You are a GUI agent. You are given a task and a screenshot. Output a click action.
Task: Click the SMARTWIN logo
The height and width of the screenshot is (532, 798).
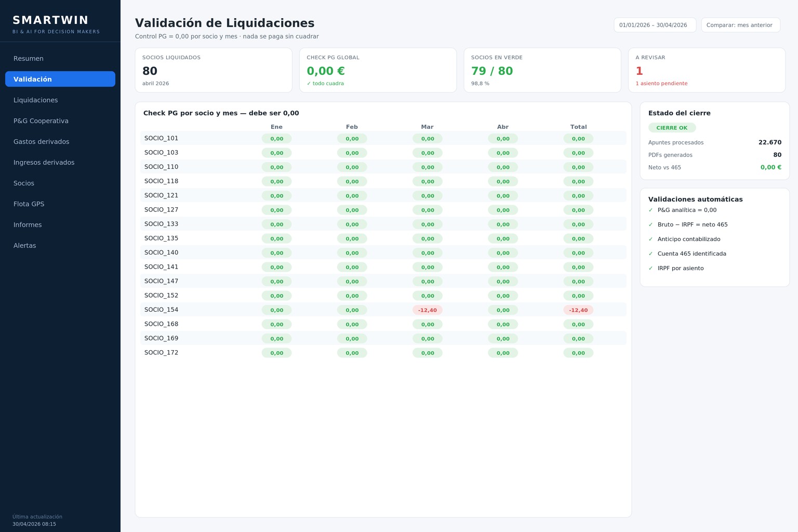click(x=50, y=20)
